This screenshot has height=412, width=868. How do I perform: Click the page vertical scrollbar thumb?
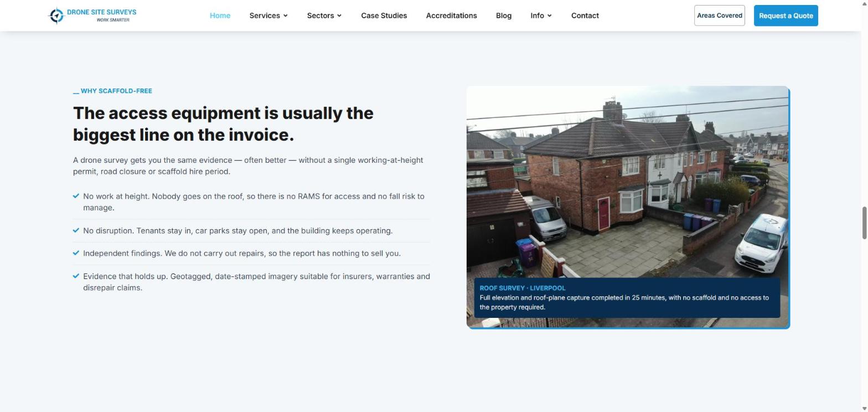pos(864,223)
